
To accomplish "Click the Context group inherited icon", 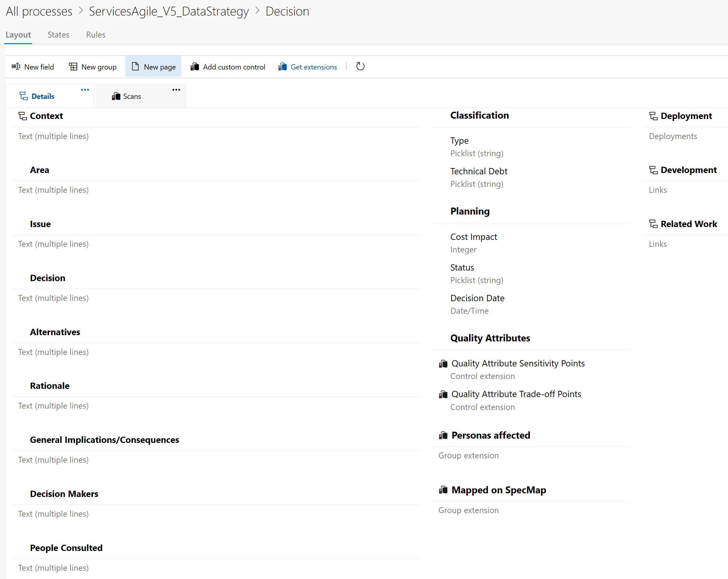I will coord(23,116).
